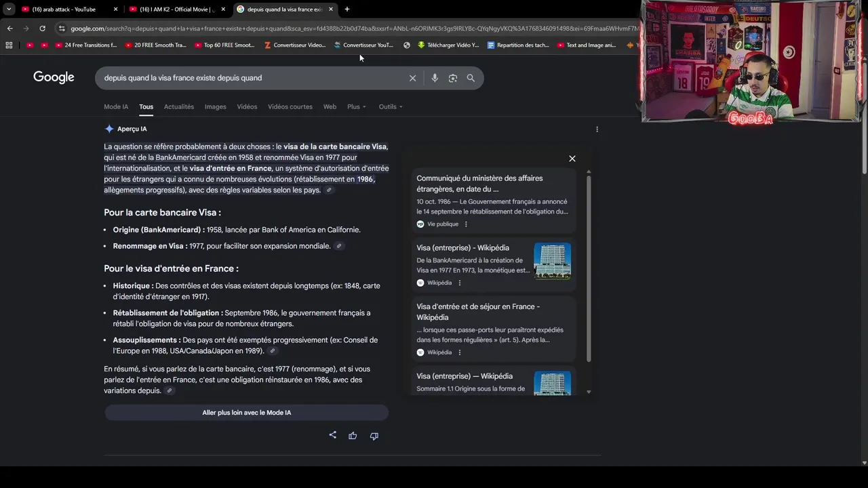Click link icon after intro paragraph
The height and width of the screenshot is (488, 868).
[329, 190]
